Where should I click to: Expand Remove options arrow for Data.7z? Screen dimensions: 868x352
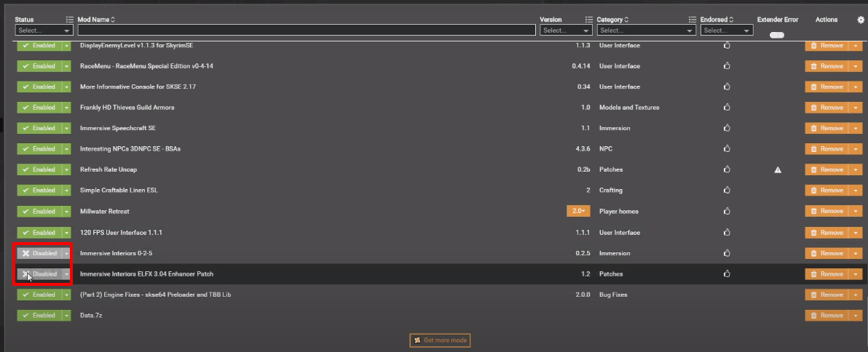(856, 315)
